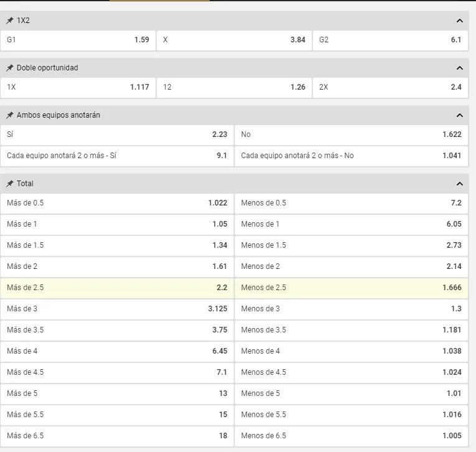
Task: Pin the Ambos equipos anotarán market
Action: [x=10, y=115]
